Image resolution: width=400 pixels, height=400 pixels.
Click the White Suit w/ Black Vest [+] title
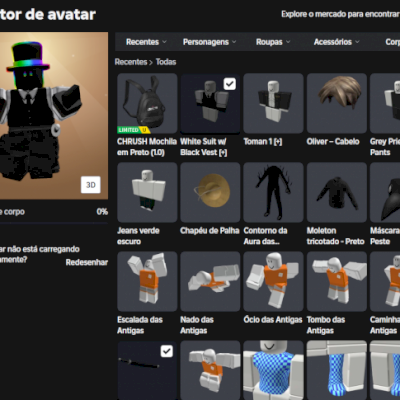point(204,147)
